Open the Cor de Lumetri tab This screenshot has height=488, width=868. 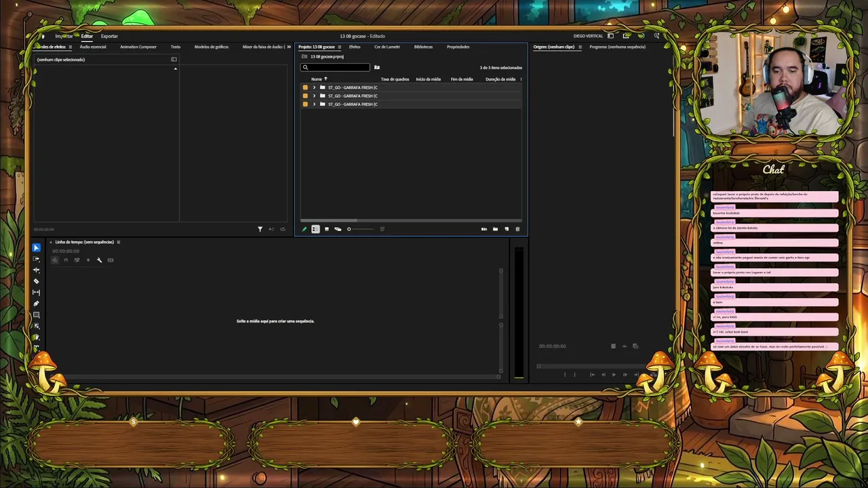(387, 47)
